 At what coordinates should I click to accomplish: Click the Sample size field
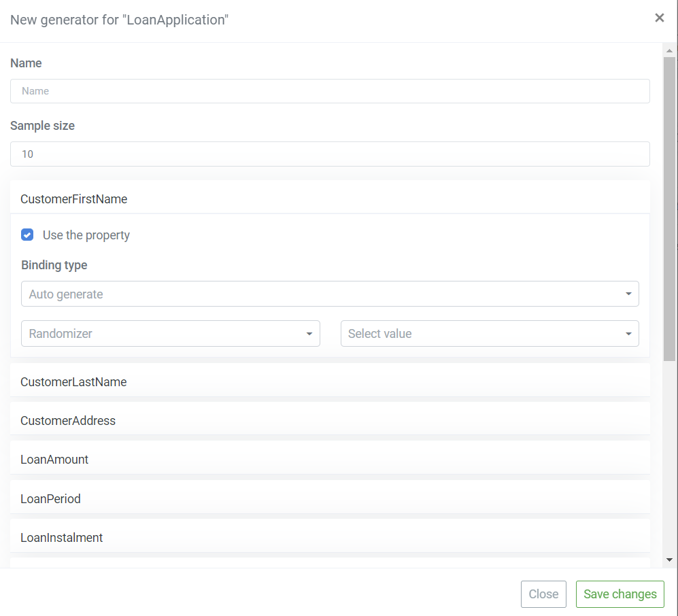pos(330,154)
